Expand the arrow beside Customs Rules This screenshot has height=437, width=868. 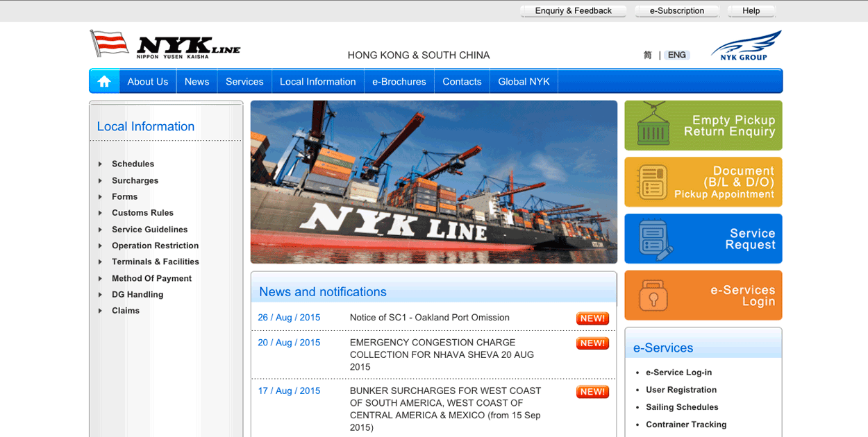pyautogui.click(x=100, y=213)
